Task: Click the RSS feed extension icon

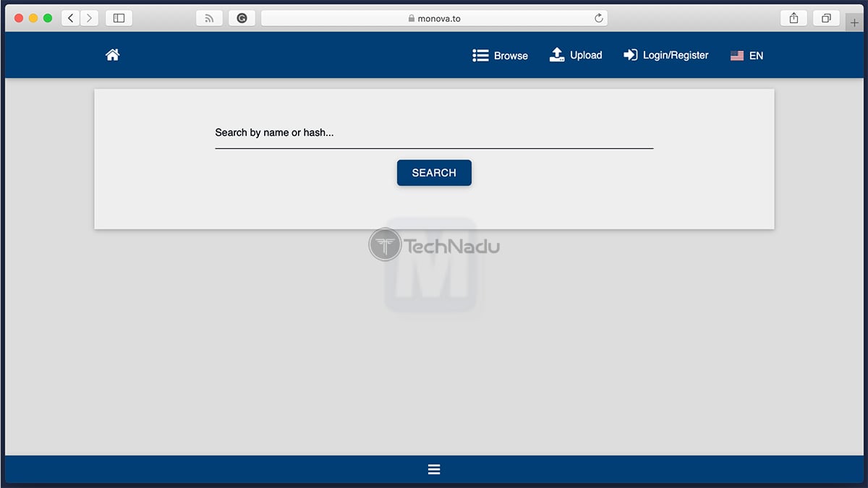Action: tap(209, 18)
